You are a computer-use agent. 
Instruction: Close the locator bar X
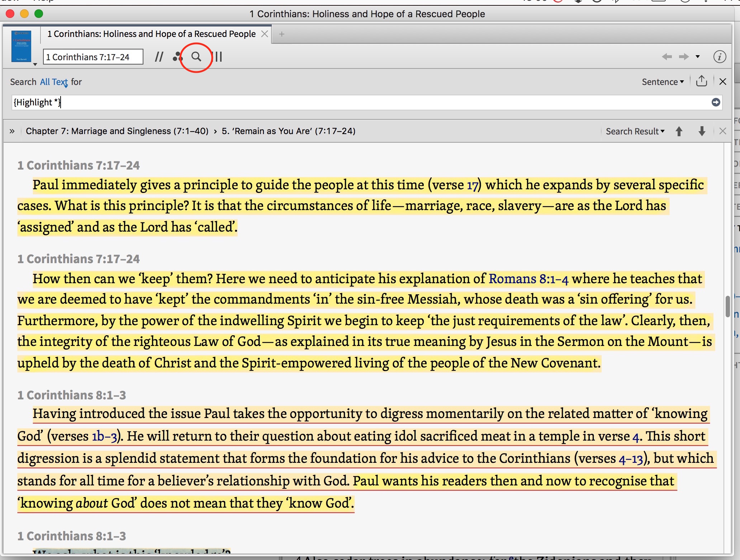(723, 131)
